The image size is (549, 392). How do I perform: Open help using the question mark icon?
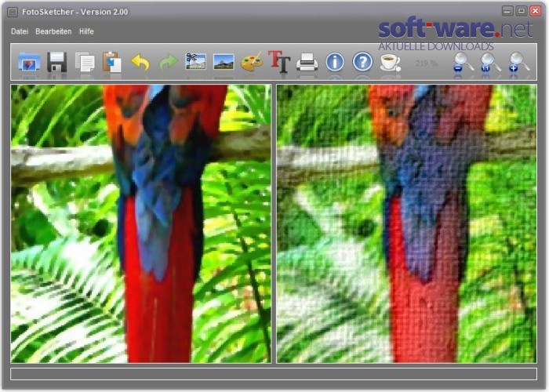362,62
